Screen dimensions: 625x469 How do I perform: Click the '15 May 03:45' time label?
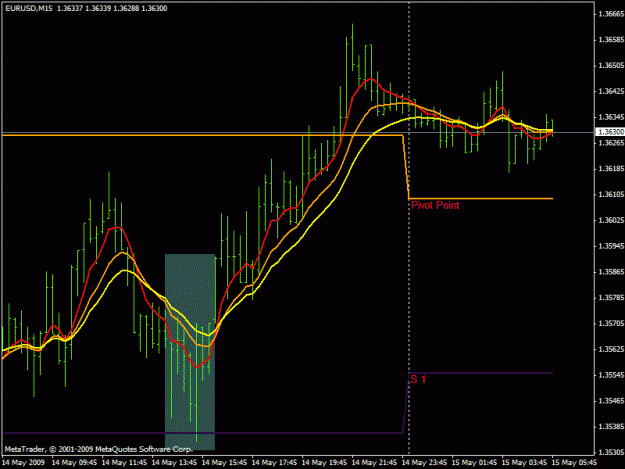tap(524, 463)
